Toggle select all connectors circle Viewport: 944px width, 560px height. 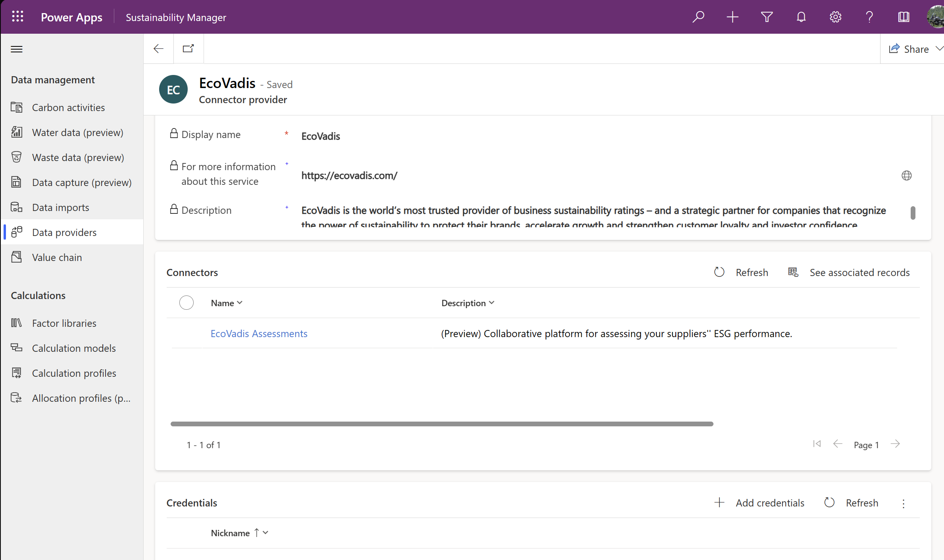[x=186, y=303]
